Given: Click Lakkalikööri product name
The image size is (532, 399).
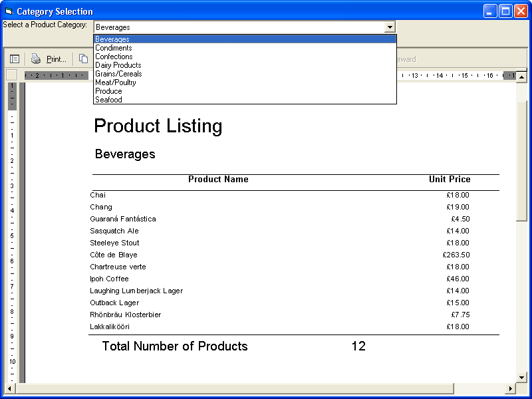Looking at the screenshot, I should click(110, 327).
